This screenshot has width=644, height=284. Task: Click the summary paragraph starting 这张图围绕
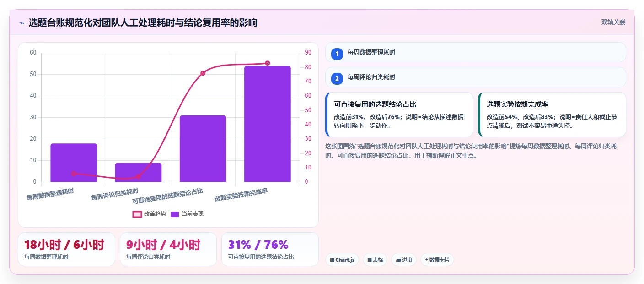[472, 151]
